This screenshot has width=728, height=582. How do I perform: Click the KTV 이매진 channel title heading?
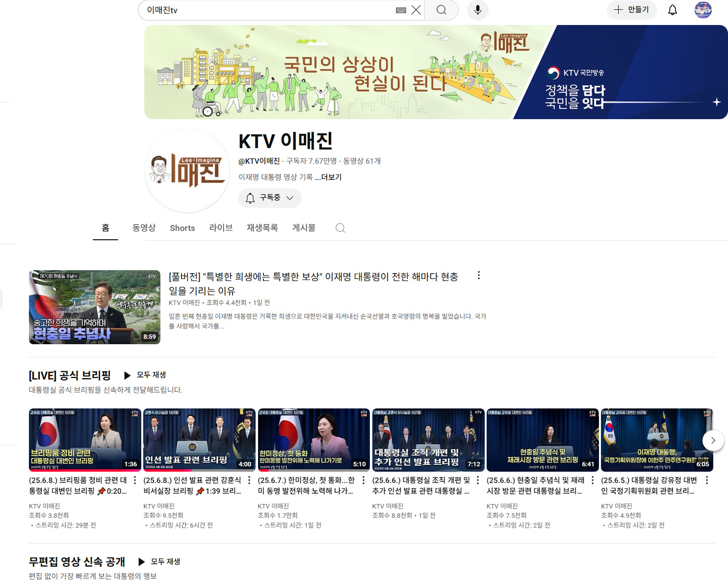click(286, 141)
